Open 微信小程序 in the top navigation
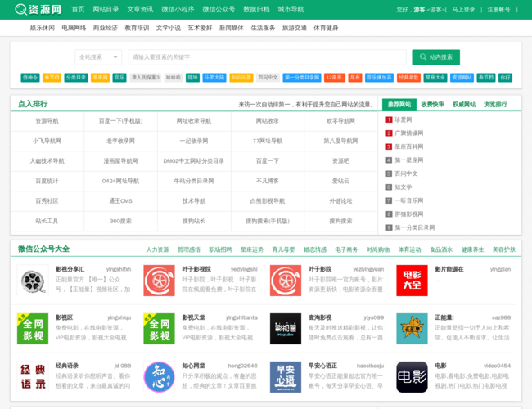The image size is (532, 409). click(x=178, y=10)
